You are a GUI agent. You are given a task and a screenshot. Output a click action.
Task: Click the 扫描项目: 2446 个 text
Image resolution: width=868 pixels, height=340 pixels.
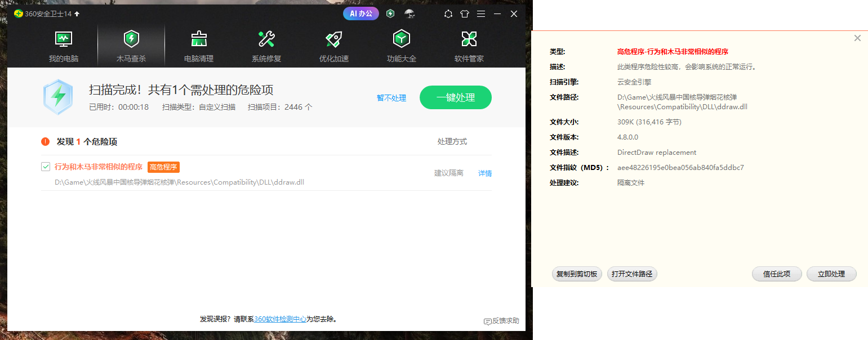pyautogui.click(x=280, y=107)
